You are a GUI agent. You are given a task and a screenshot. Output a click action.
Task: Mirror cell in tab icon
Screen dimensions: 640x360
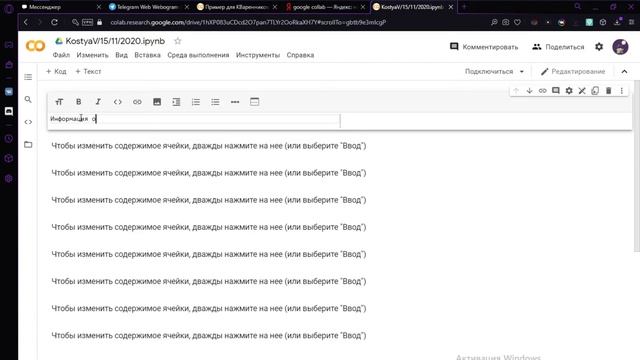[x=595, y=91]
